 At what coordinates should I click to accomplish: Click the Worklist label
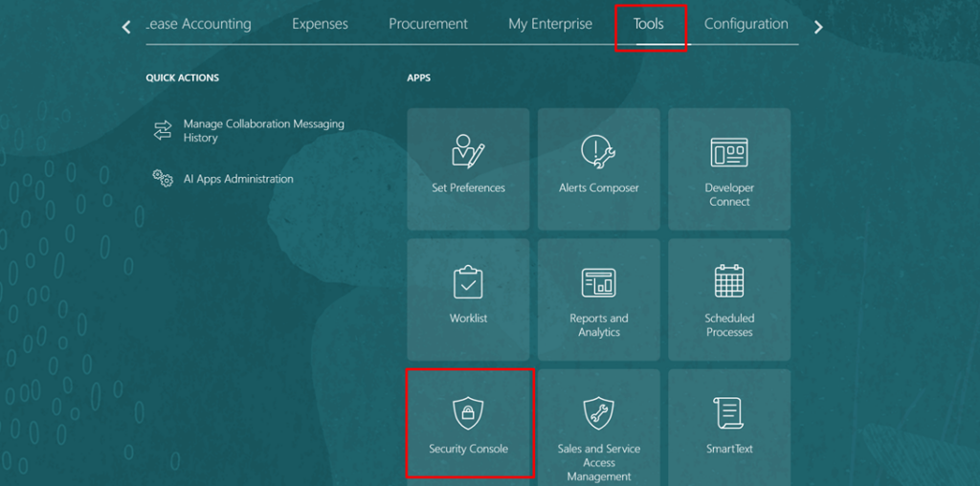(468, 318)
